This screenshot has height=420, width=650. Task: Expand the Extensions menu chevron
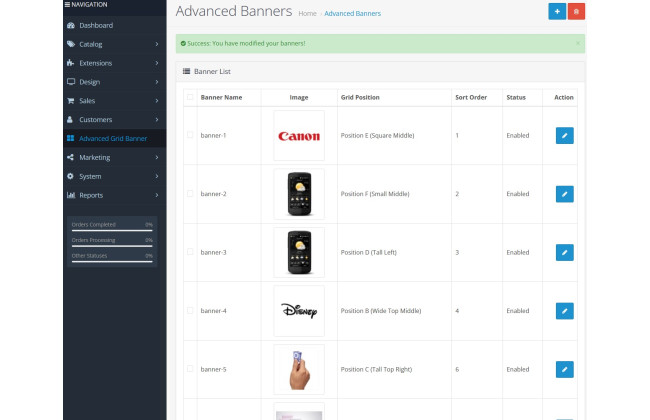(x=157, y=63)
